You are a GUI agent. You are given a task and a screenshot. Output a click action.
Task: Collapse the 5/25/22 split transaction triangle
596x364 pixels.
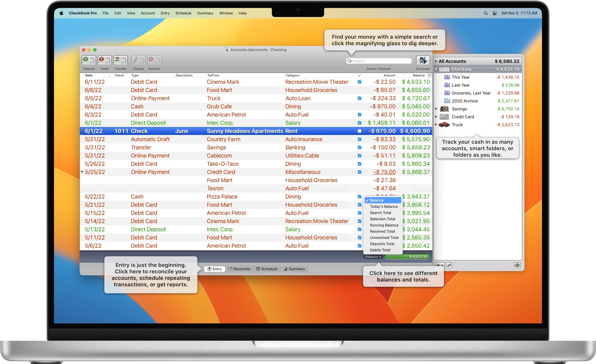click(x=82, y=172)
